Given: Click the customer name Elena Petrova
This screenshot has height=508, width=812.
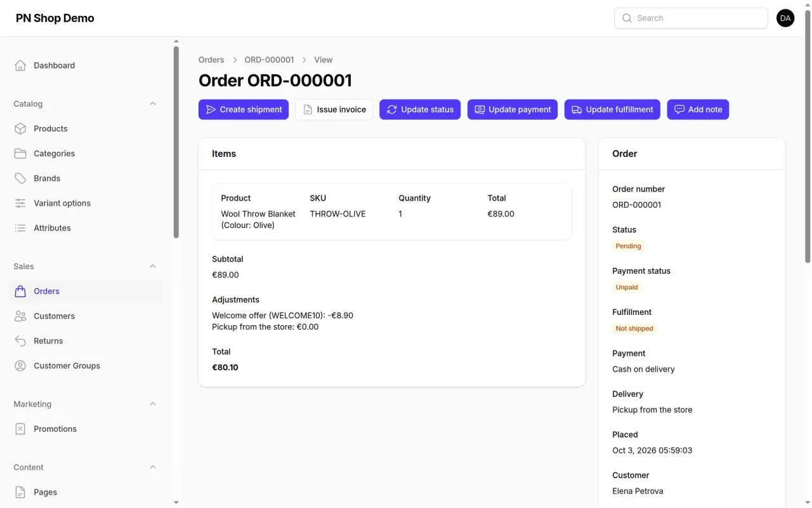Looking at the screenshot, I should pos(638,491).
